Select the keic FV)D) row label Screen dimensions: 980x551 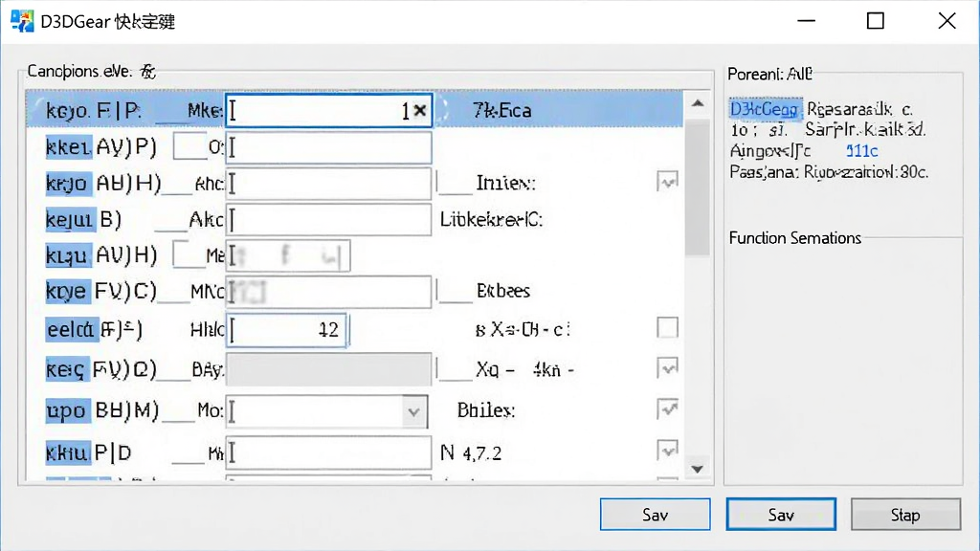tap(100, 369)
